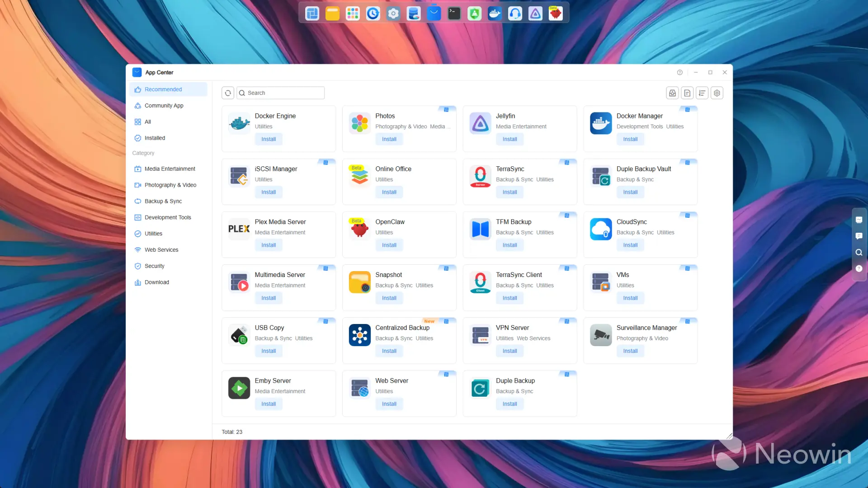Viewport: 868px width, 488px height.
Task: Select the Photography & Video category
Action: pos(169,185)
